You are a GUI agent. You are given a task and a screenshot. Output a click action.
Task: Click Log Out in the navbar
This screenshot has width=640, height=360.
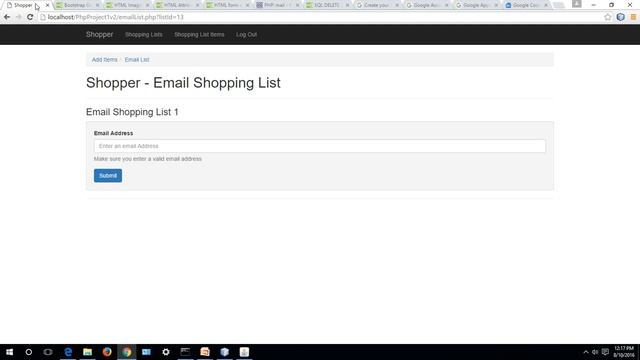(x=247, y=35)
